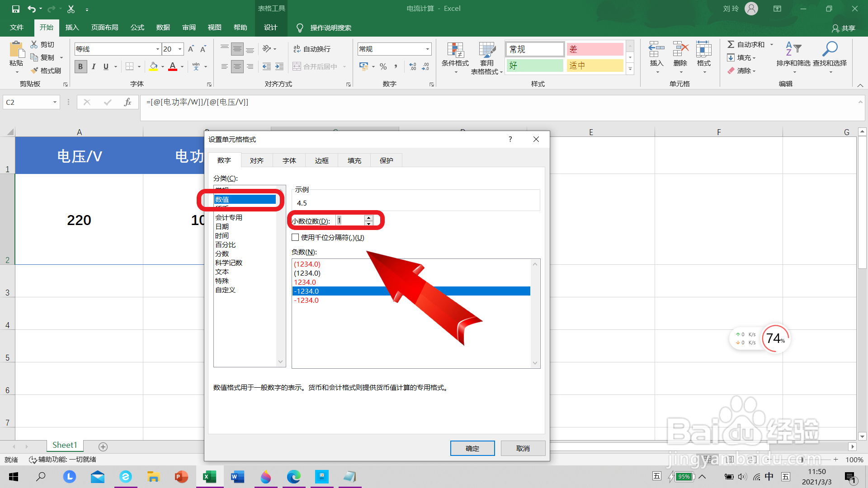Click the percent style icon
This screenshot has width=868, height=488.
coord(383,66)
